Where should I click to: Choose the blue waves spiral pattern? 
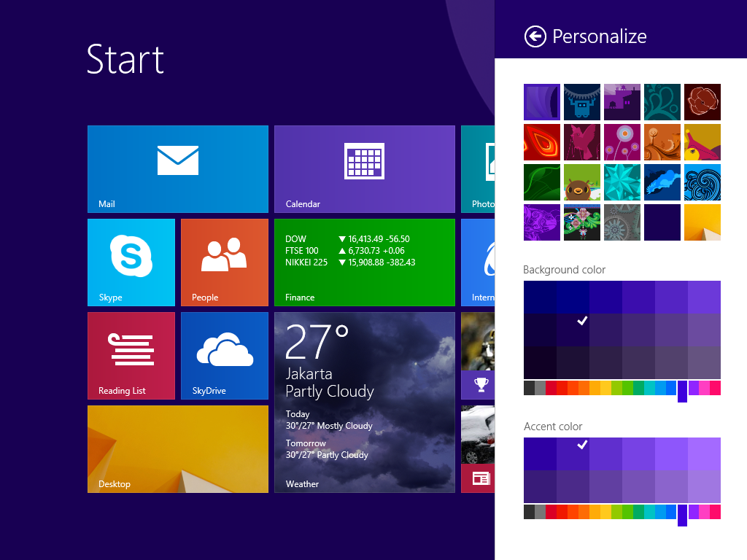(703, 182)
